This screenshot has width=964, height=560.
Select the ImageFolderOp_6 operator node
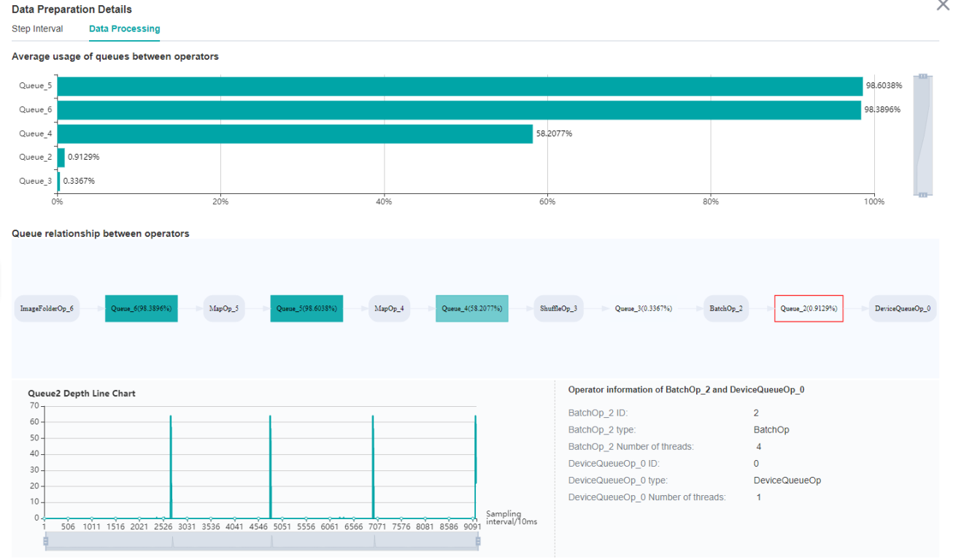point(47,308)
